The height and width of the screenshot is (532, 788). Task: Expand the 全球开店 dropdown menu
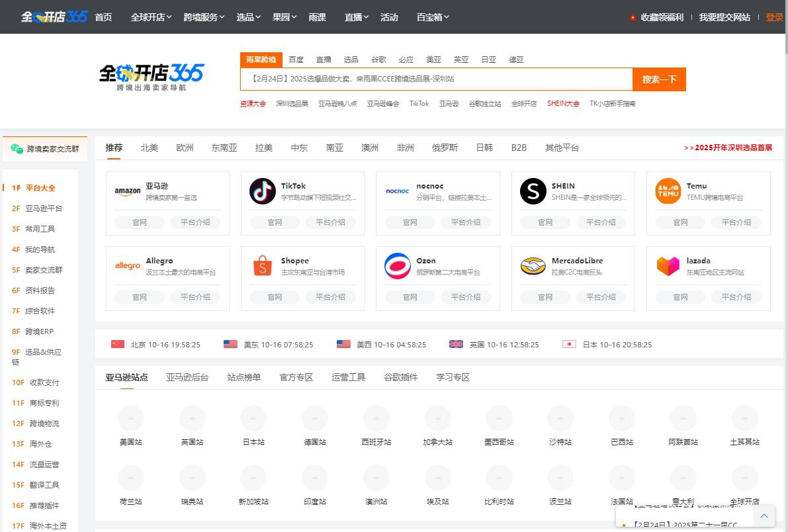point(151,17)
